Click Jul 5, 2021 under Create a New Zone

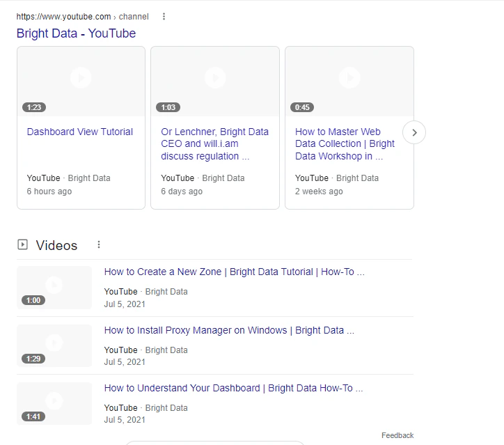tap(125, 304)
